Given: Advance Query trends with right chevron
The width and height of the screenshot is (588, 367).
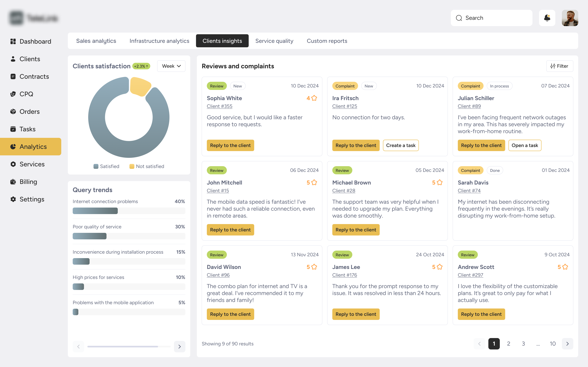Looking at the screenshot, I should click(x=179, y=346).
